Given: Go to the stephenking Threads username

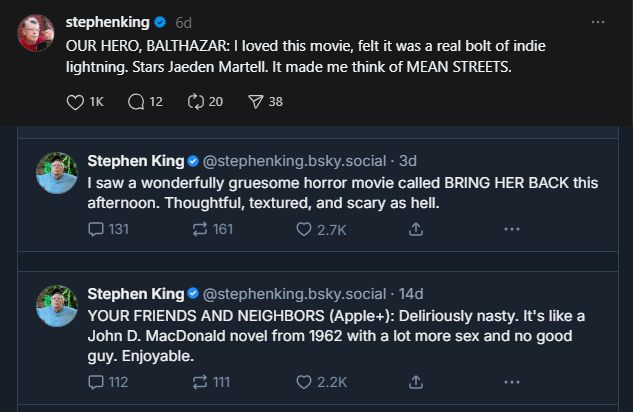Looking at the screenshot, I should 107,21.
